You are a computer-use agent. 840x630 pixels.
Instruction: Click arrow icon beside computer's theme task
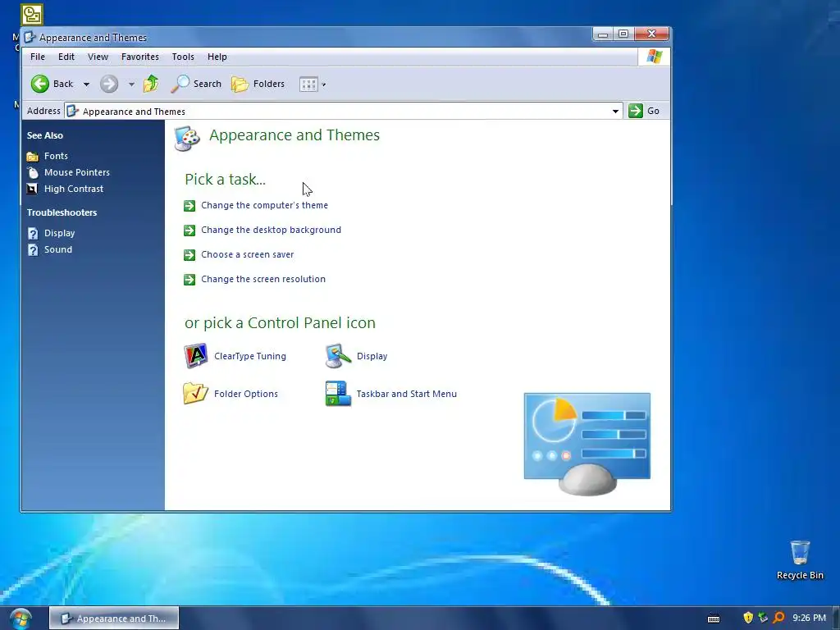click(x=189, y=206)
